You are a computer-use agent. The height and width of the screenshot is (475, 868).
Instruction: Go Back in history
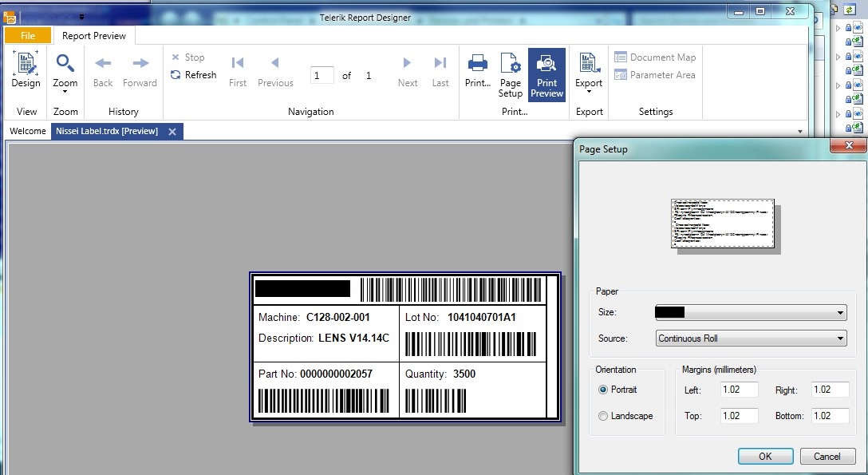(103, 71)
